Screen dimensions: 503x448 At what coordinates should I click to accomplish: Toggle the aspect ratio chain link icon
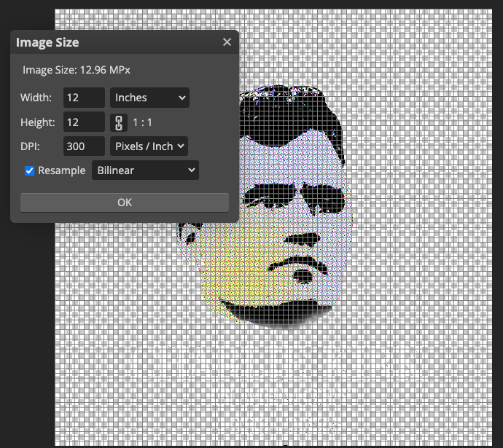[117, 122]
